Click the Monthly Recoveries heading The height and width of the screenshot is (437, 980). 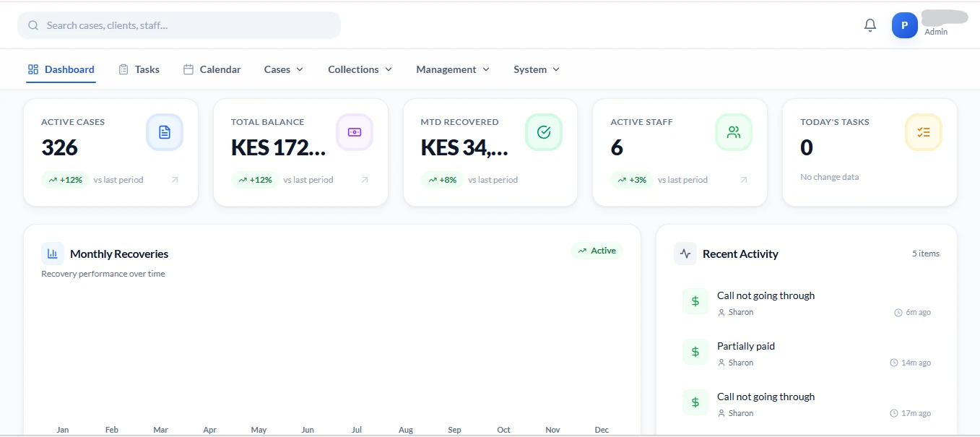pos(119,254)
